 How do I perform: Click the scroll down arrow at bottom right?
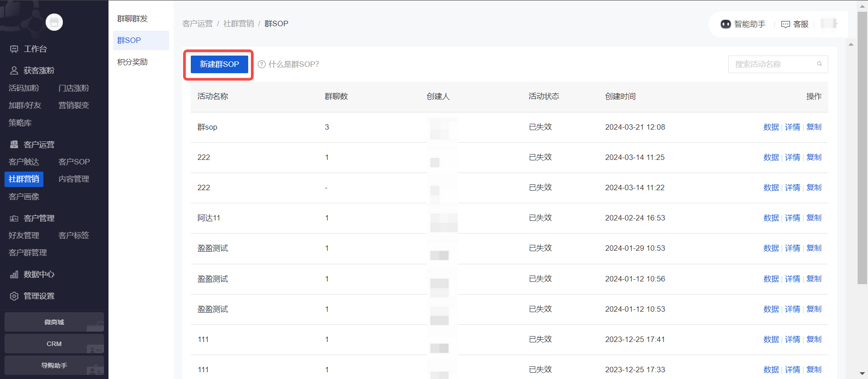click(x=863, y=374)
